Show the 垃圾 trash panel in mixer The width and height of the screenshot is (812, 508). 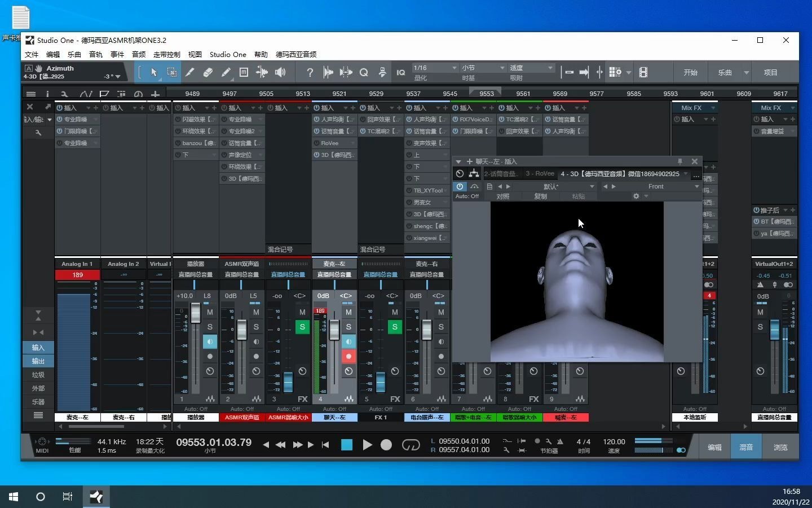38,375
